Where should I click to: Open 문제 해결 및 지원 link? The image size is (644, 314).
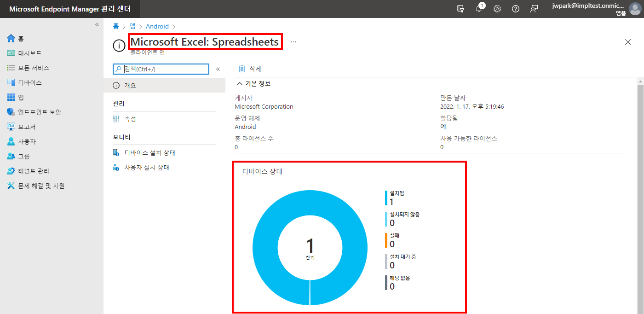(41, 186)
